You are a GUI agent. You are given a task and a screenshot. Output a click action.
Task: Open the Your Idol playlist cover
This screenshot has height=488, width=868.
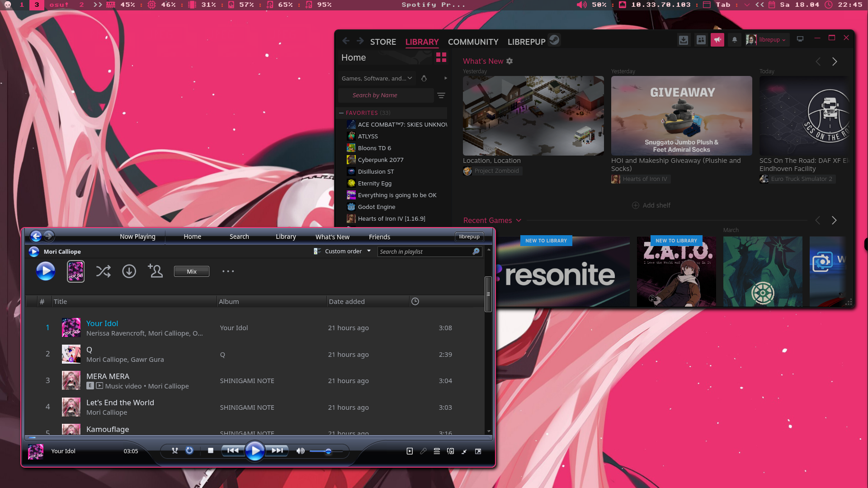click(75, 271)
